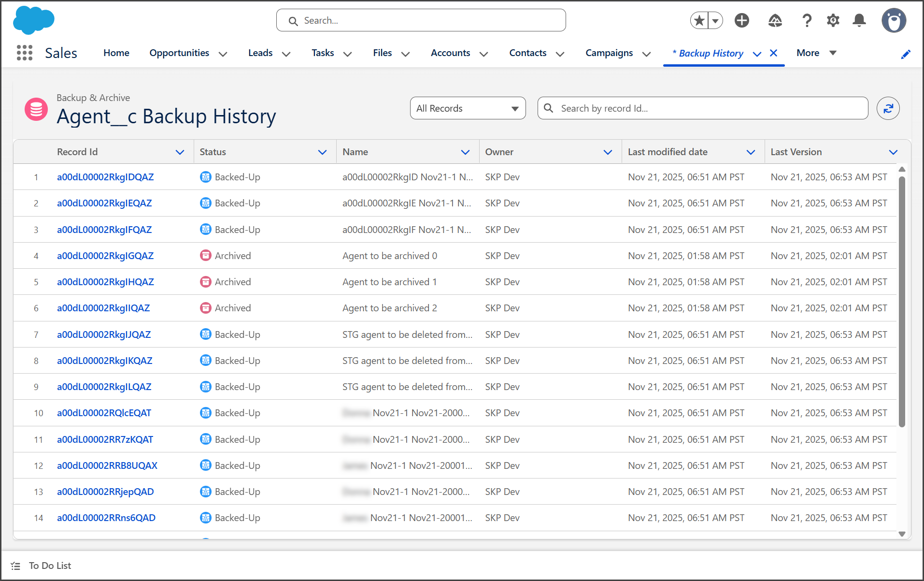Expand the All Records filter dropdown

pos(468,108)
